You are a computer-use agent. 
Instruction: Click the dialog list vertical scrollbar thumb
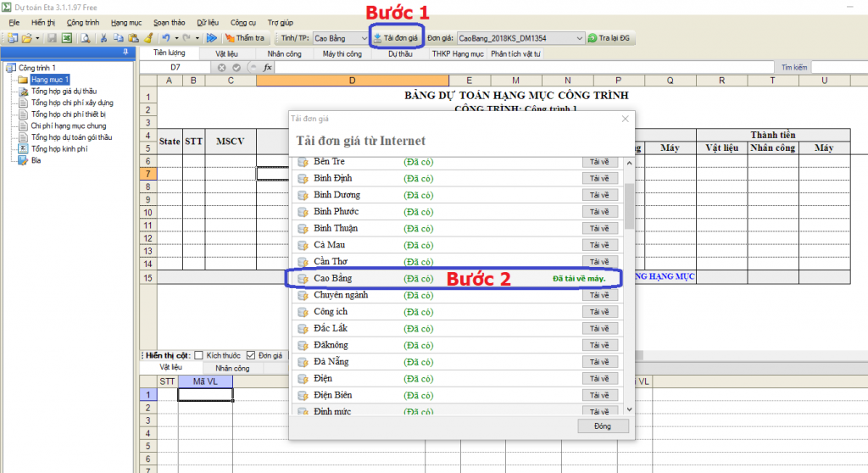628,206
